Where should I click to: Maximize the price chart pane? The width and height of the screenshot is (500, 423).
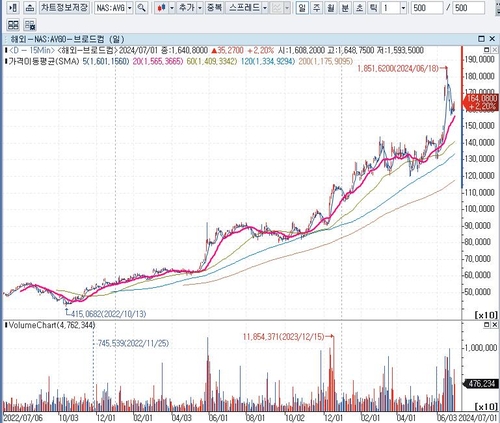(486, 50)
